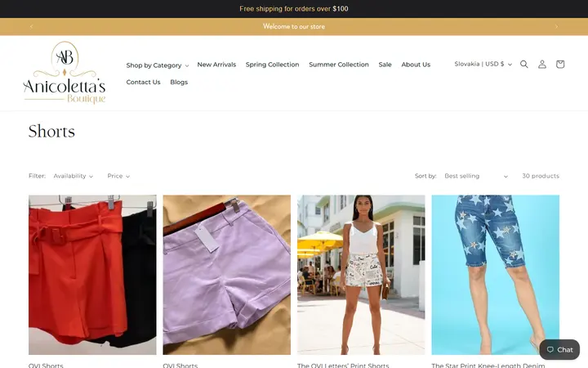
Task: Click Free shipping for orders over $100 banner
Action: point(294,9)
